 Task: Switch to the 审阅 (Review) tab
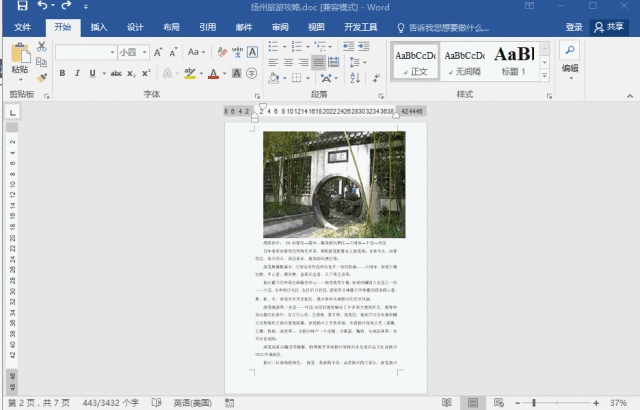coord(280,27)
